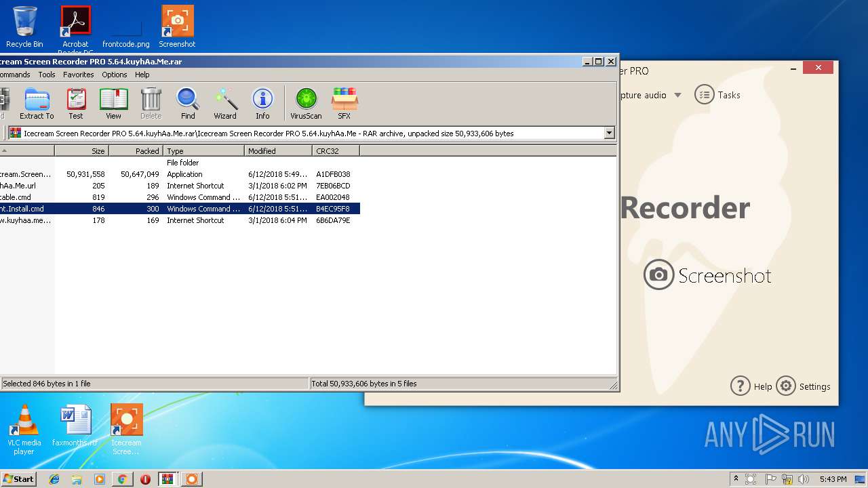Show hidden system tray icons arrow
868x488 pixels.
tap(735, 479)
